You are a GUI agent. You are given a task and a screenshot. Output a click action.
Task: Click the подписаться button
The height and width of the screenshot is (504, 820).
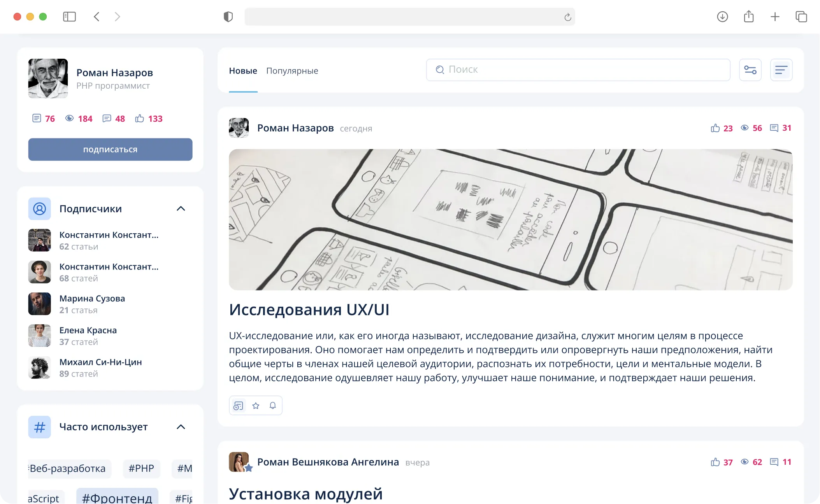click(110, 149)
